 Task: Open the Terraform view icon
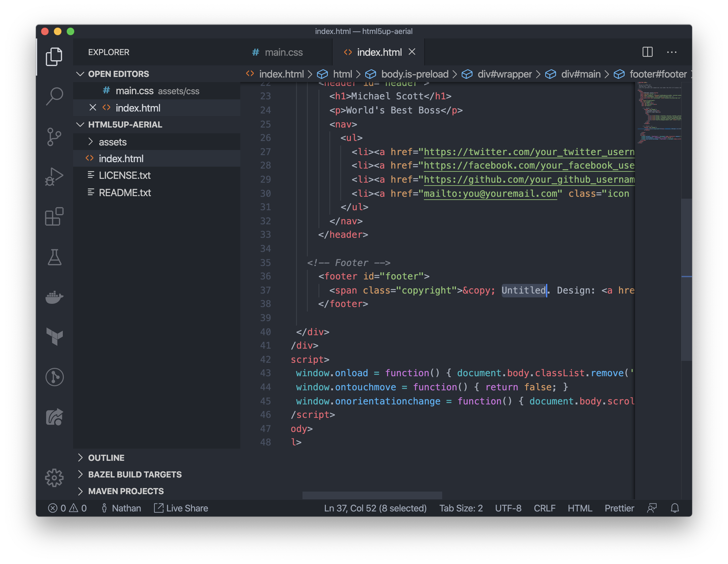(x=54, y=337)
